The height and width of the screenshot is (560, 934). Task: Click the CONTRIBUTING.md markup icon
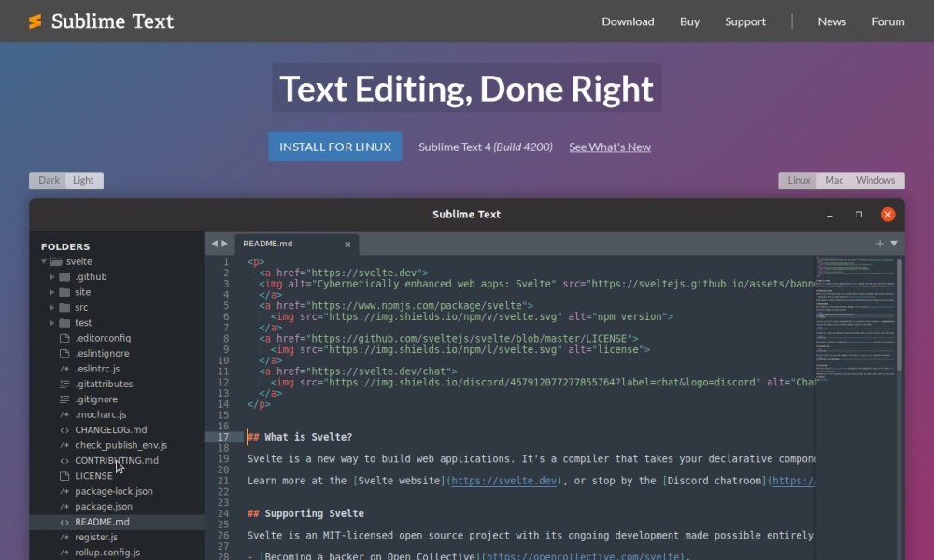tap(64, 461)
